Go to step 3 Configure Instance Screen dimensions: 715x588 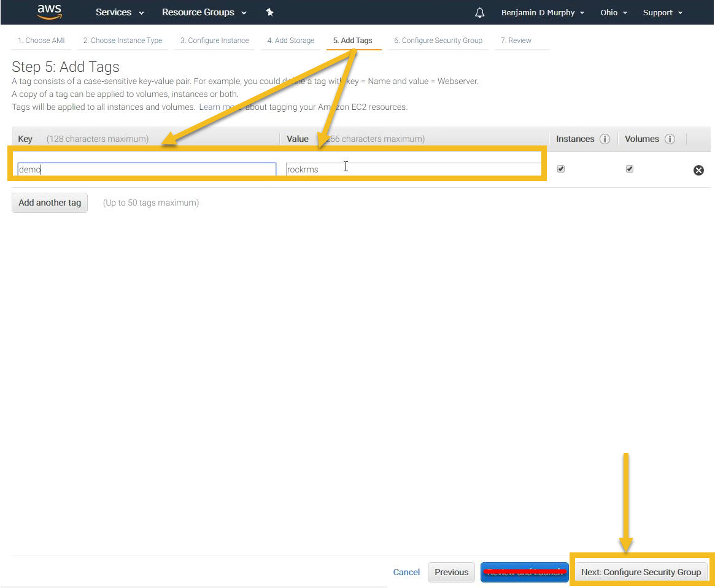click(x=214, y=40)
